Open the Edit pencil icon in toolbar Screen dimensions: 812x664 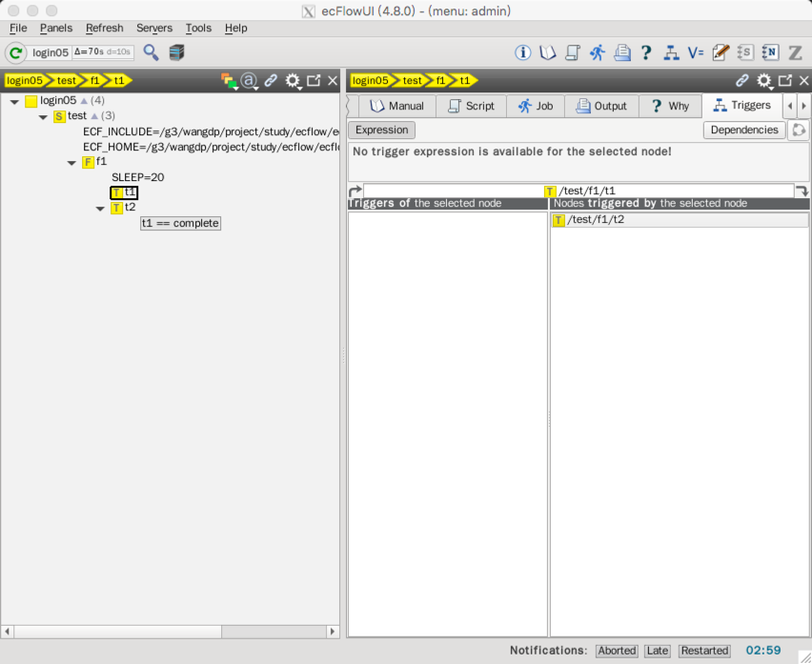point(721,52)
